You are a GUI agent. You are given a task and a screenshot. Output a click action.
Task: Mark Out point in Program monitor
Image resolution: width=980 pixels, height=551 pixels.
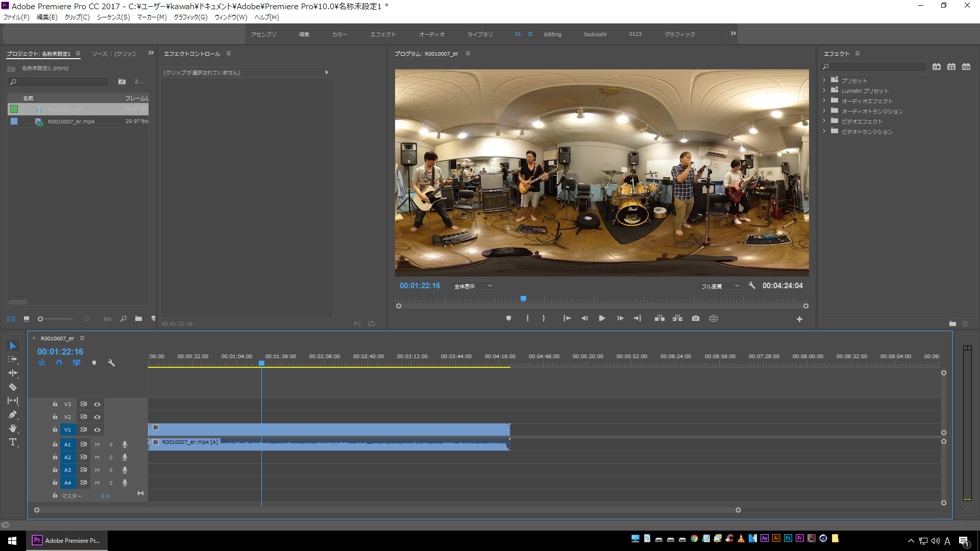[x=544, y=318]
